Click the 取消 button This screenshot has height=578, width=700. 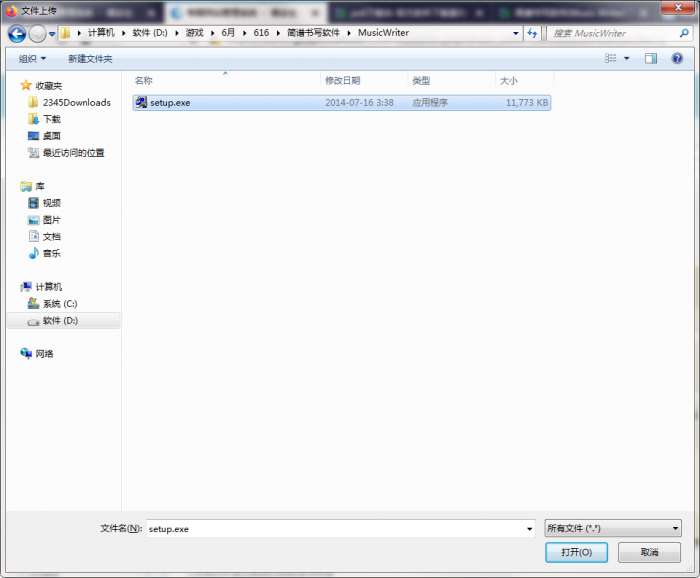[x=650, y=553]
